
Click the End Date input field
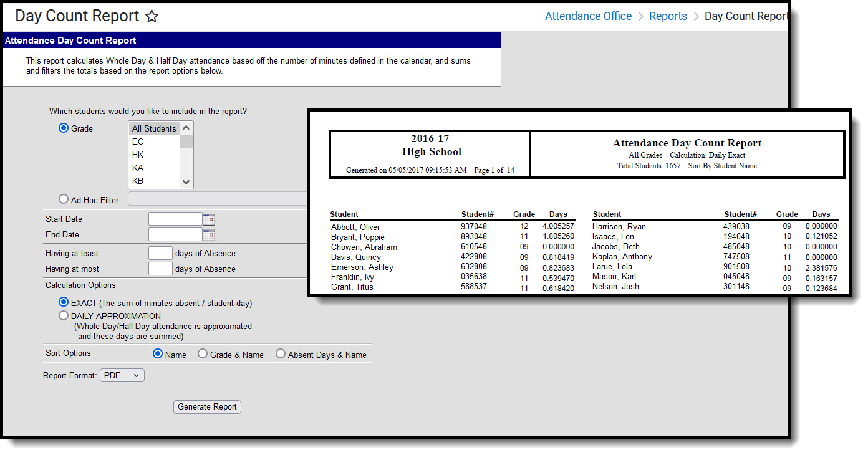tap(175, 235)
